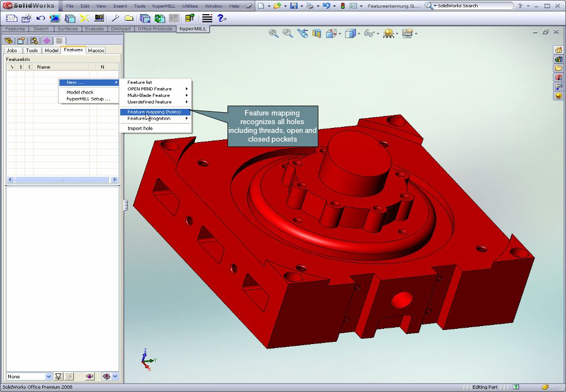Open the DimXpertManager crosshair panel icon
Image resolution: width=566 pixels, height=392 pixels.
[x=47, y=41]
